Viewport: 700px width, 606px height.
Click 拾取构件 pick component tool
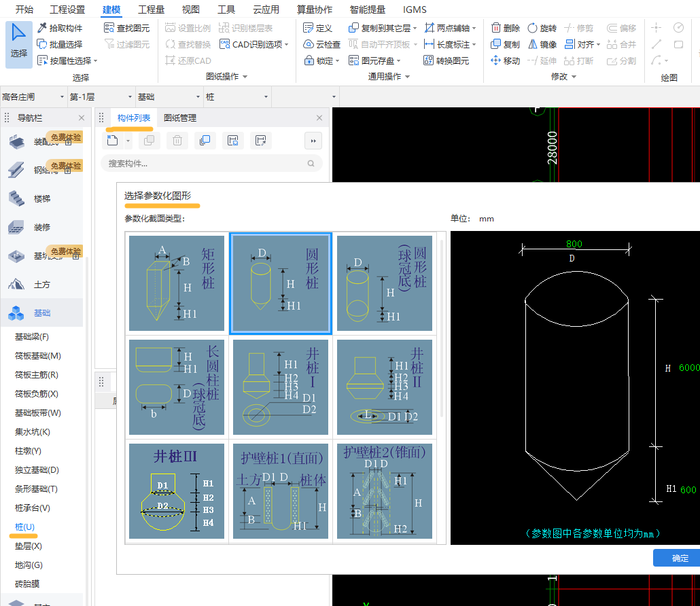click(60, 28)
